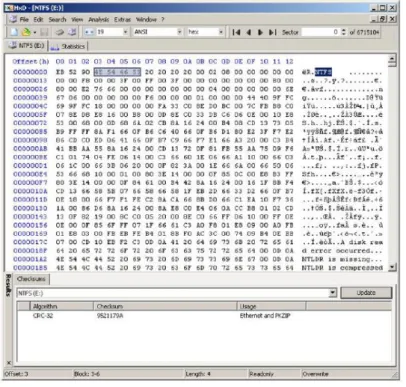
Task: Click the 'Offset: 3' status bar entry
Action: 17,374
